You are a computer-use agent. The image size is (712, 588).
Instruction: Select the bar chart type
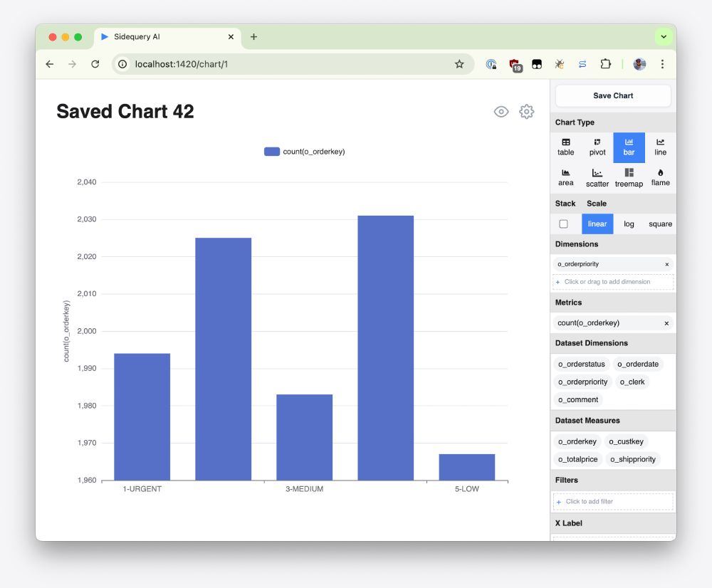[x=629, y=147]
